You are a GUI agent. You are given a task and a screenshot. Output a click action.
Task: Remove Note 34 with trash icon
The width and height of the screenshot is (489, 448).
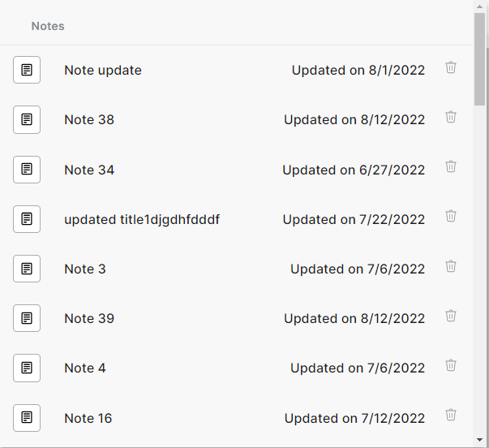point(451,166)
